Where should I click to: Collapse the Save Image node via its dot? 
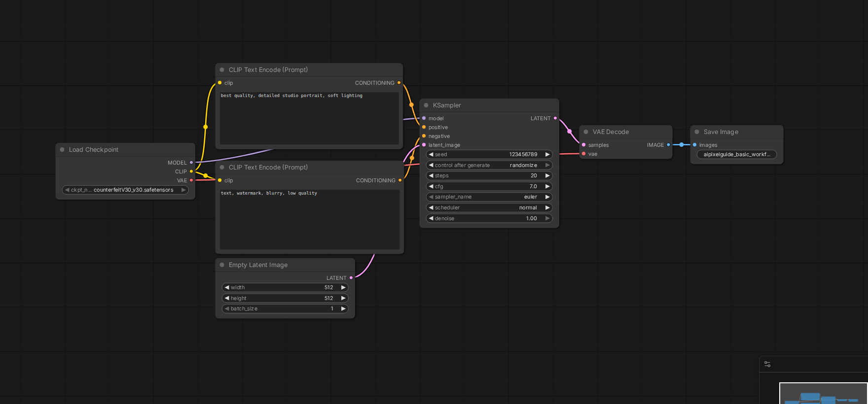(697, 132)
